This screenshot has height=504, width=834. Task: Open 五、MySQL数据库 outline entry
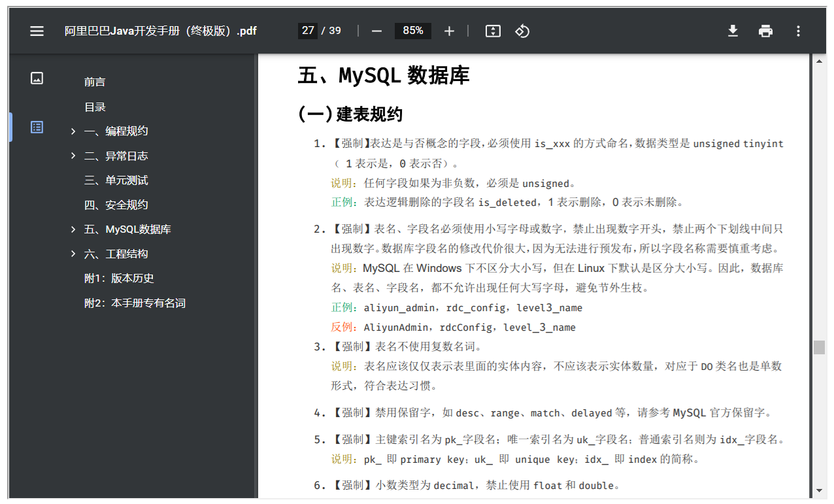point(127,229)
